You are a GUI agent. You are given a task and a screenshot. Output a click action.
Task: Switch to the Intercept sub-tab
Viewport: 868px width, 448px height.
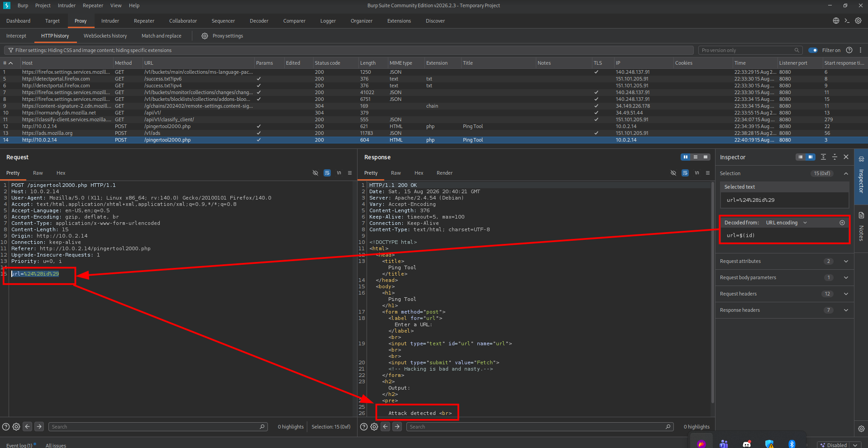coord(16,36)
